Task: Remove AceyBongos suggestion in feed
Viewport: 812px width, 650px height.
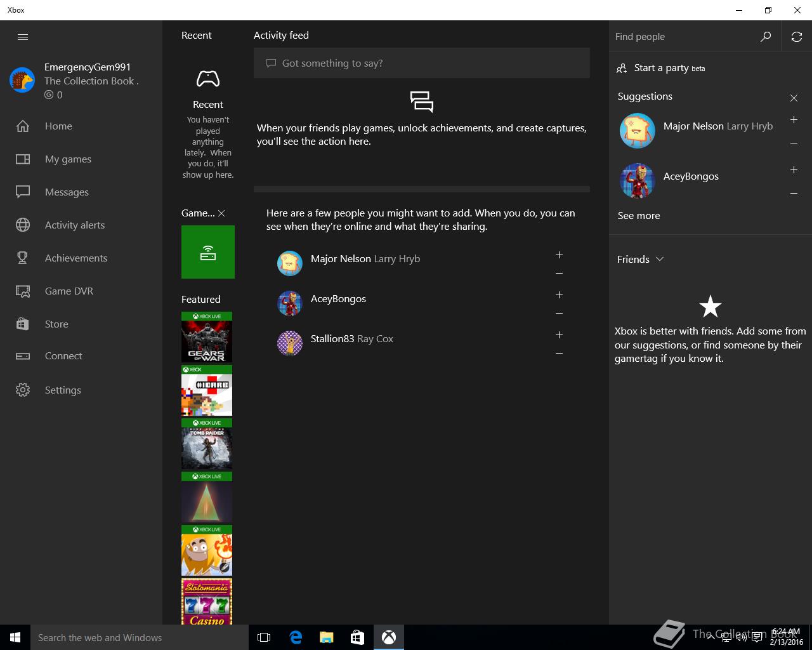Action: click(x=559, y=313)
